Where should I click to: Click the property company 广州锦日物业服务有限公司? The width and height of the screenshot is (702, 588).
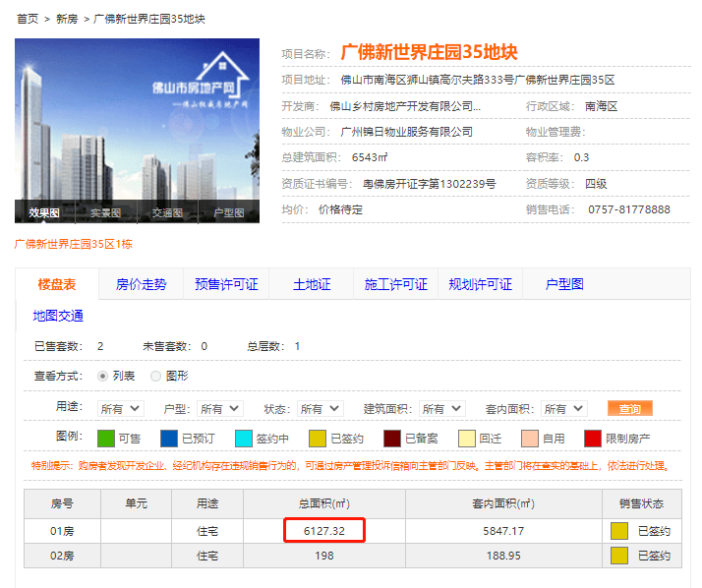coord(406,132)
